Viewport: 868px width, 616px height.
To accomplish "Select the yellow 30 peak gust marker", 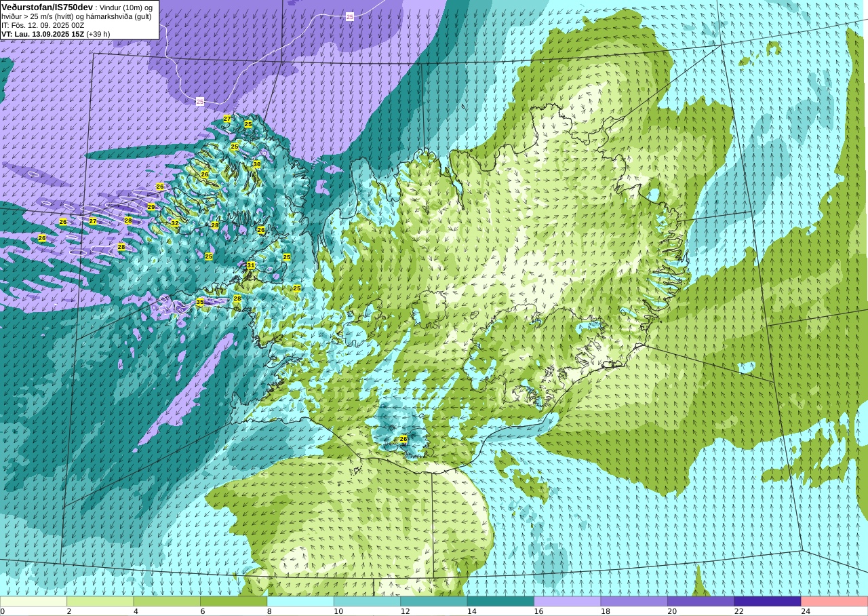I will [256, 164].
